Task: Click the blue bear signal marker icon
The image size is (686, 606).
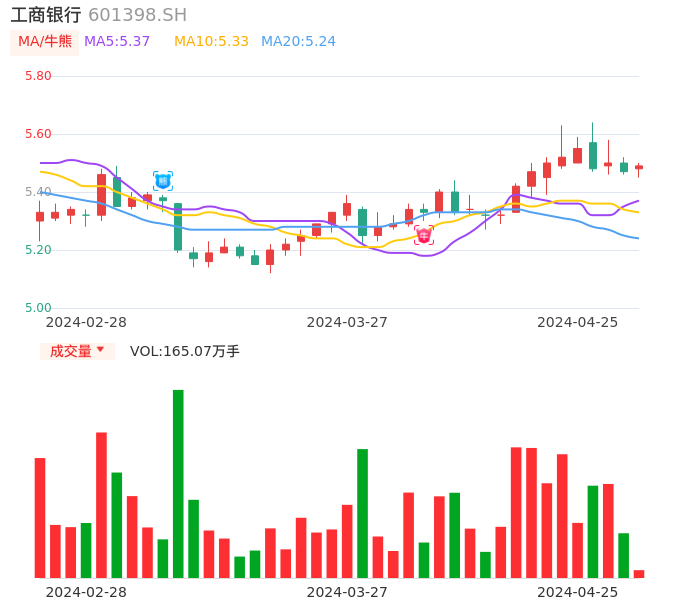Action: 163,181
